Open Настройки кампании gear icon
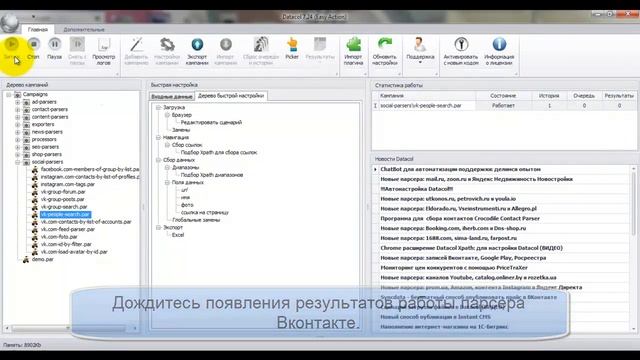Viewport: 640px width, 360px height. pyautogui.click(x=167, y=44)
